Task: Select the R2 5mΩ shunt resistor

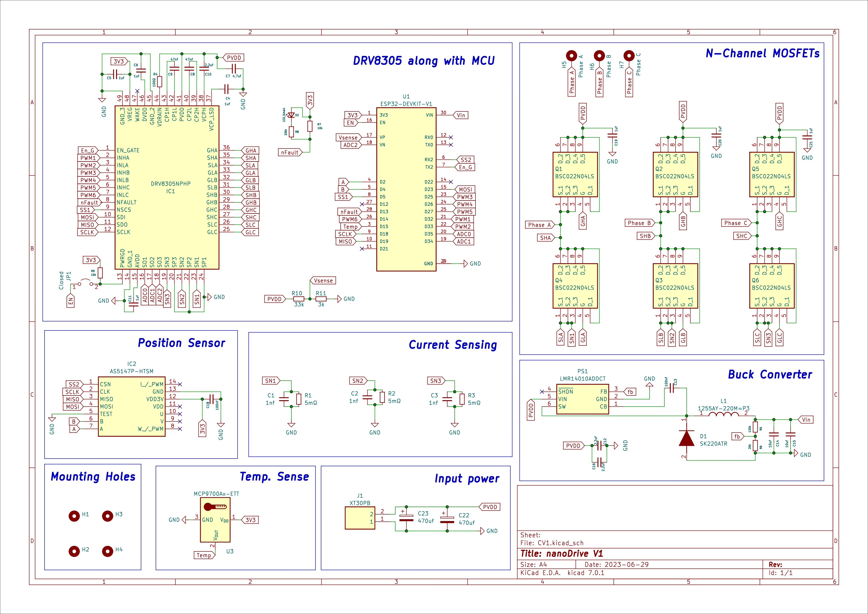Action: pyautogui.click(x=382, y=397)
